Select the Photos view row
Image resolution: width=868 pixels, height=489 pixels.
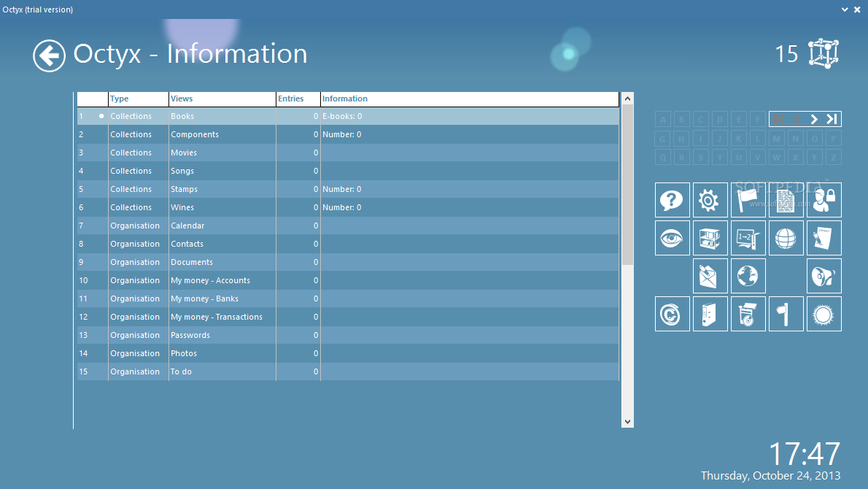point(348,354)
